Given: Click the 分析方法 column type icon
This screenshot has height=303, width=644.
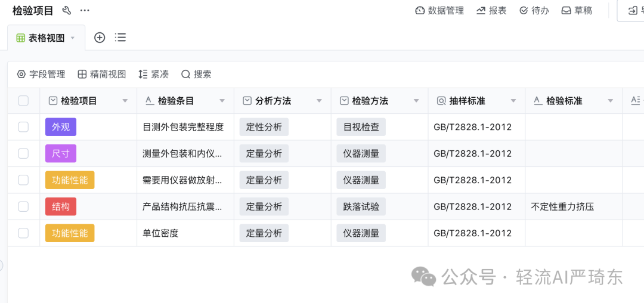Looking at the screenshot, I should (x=247, y=101).
